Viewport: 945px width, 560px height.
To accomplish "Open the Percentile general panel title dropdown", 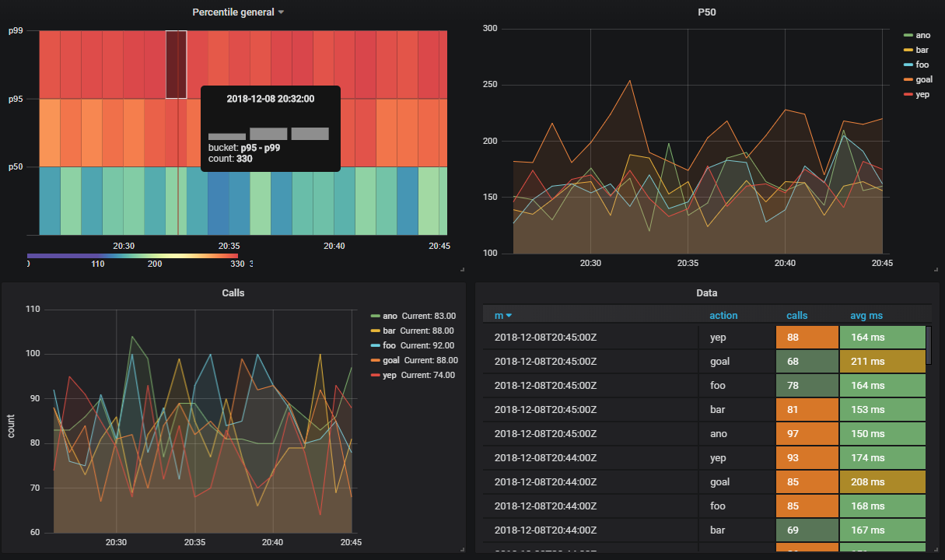I will (238, 12).
